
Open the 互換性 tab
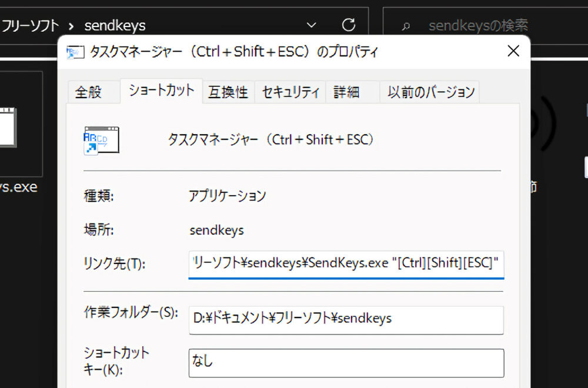point(228,91)
